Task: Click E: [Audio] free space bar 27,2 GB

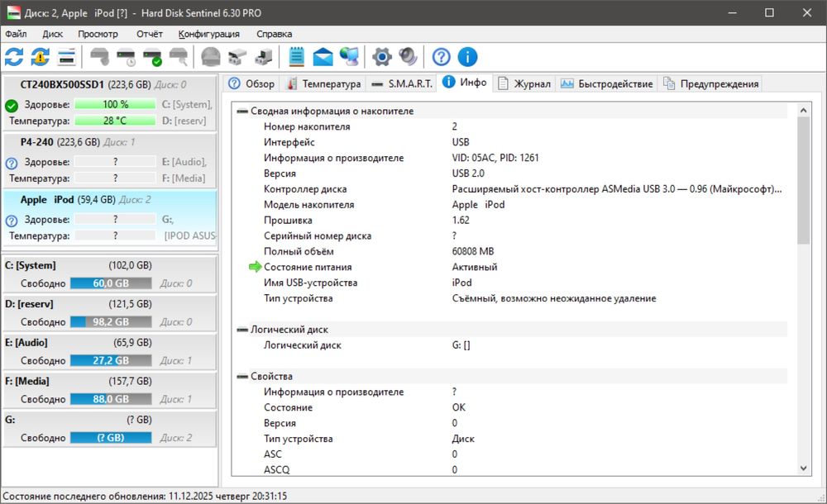Action: 111,360
